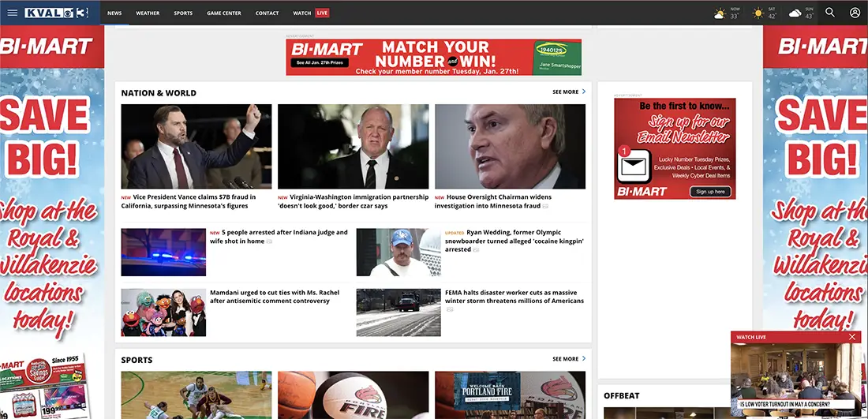
Task: Click the NOW 33° temperature text
Action: (734, 16)
